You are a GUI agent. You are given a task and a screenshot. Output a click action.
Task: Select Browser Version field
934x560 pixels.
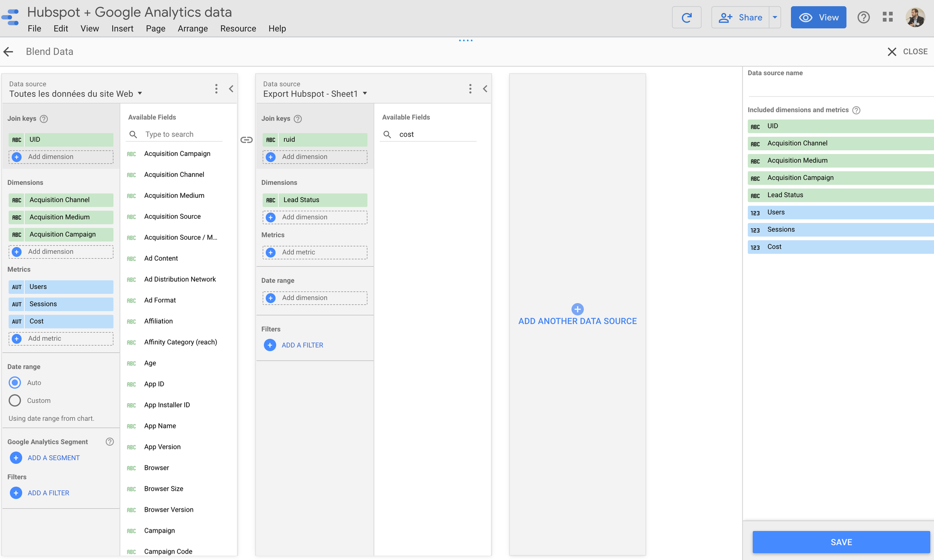pos(169,510)
